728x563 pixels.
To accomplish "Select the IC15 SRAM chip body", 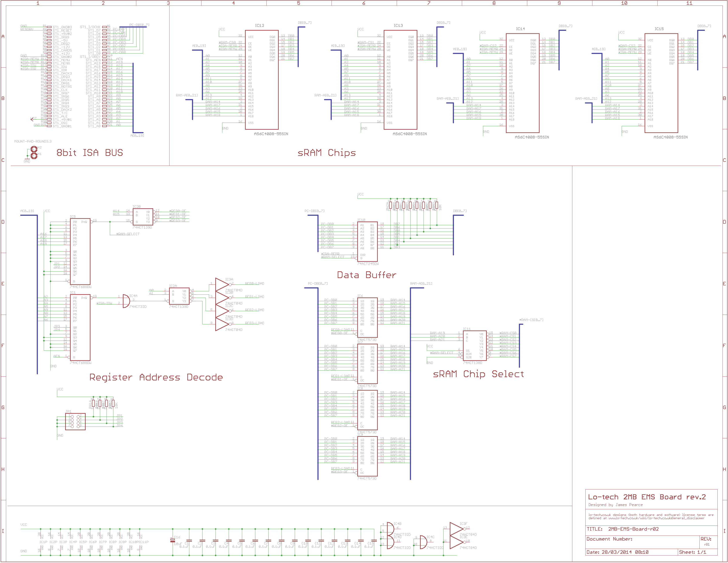I will point(661,83).
